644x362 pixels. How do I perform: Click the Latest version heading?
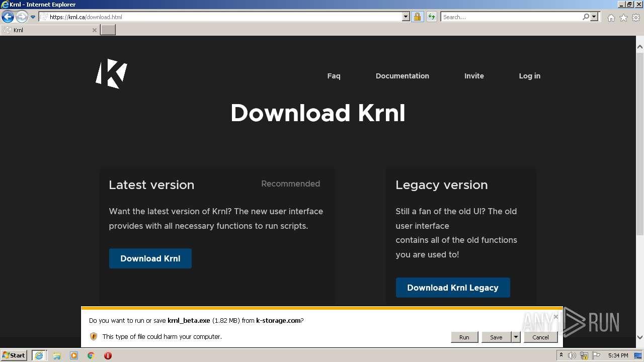click(x=151, y=185)
